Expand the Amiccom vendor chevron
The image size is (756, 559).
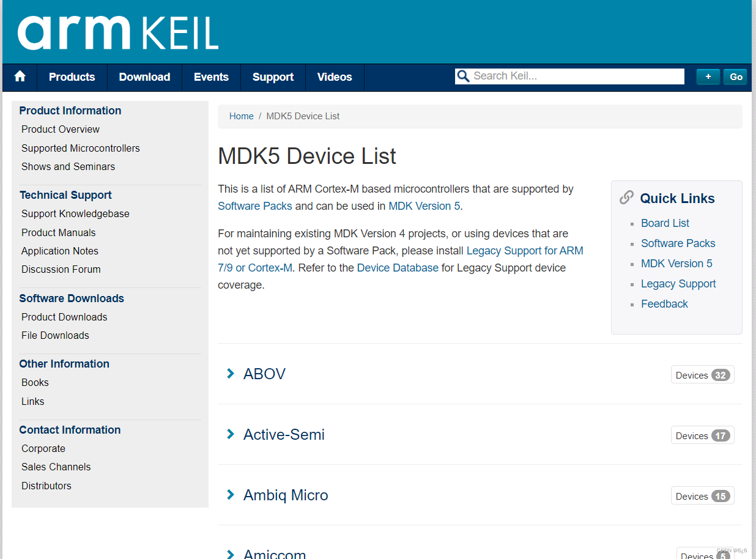point(231,554)
